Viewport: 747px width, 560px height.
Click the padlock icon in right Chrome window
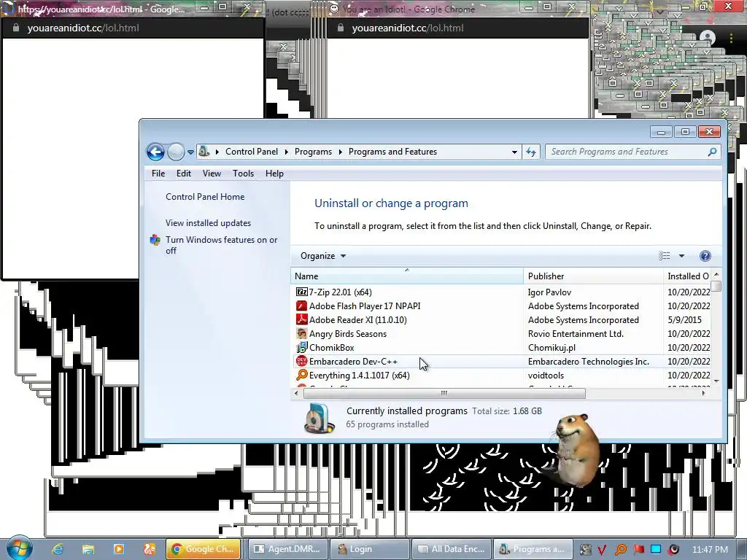341,28
